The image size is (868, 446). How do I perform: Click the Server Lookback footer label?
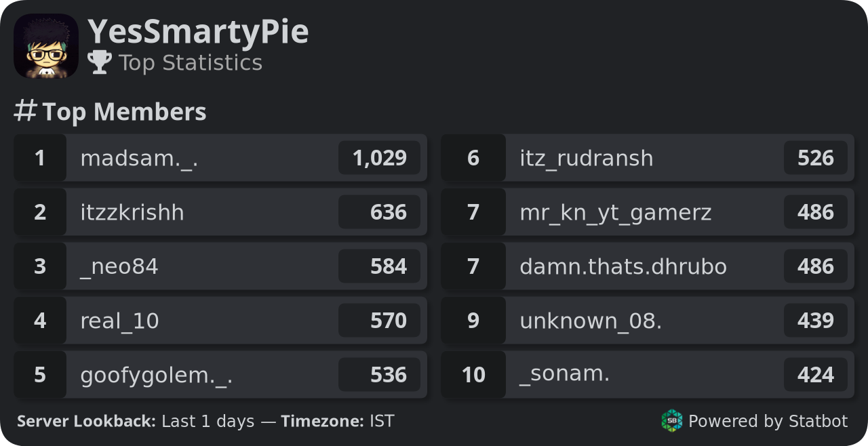(86, 421)
